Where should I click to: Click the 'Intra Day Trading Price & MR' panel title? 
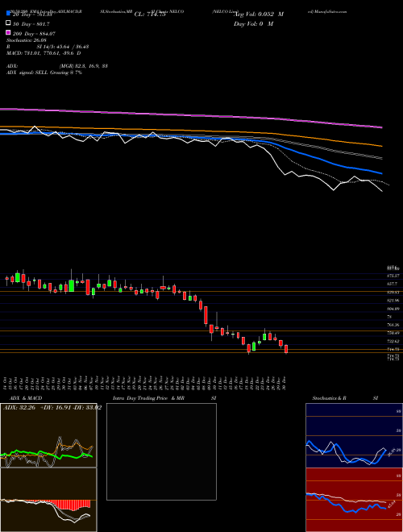[148, 398]
